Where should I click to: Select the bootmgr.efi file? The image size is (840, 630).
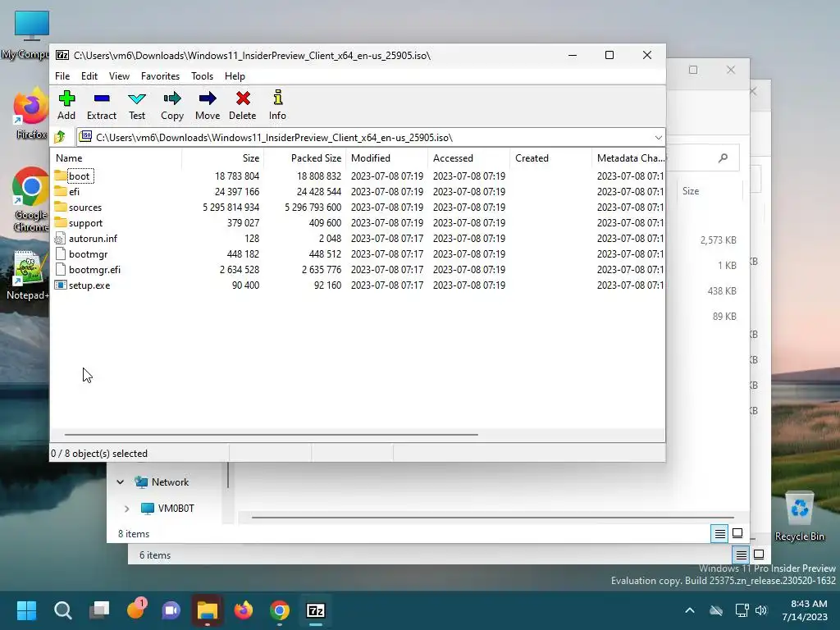coord(94,269)
